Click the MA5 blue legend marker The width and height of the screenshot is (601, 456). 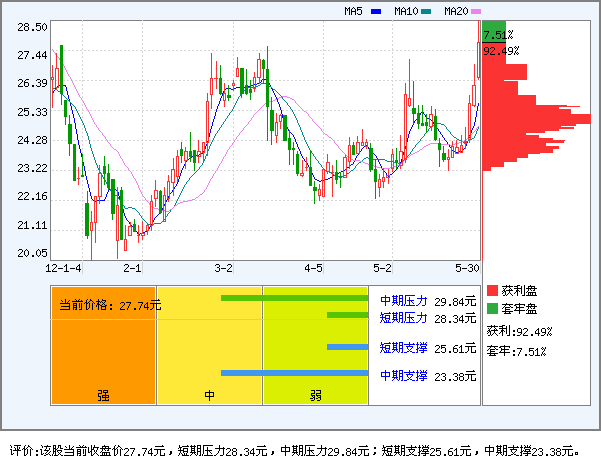(376, 11)
